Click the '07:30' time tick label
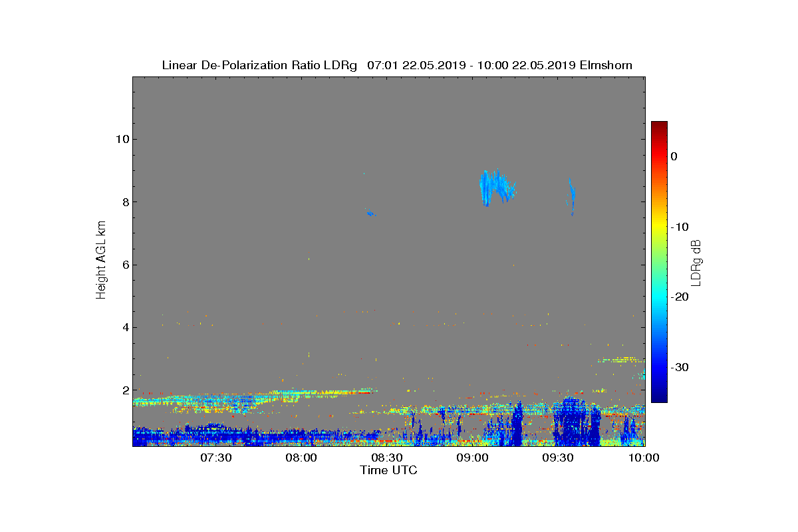798x532 pixels. click(x=215, y=458)
